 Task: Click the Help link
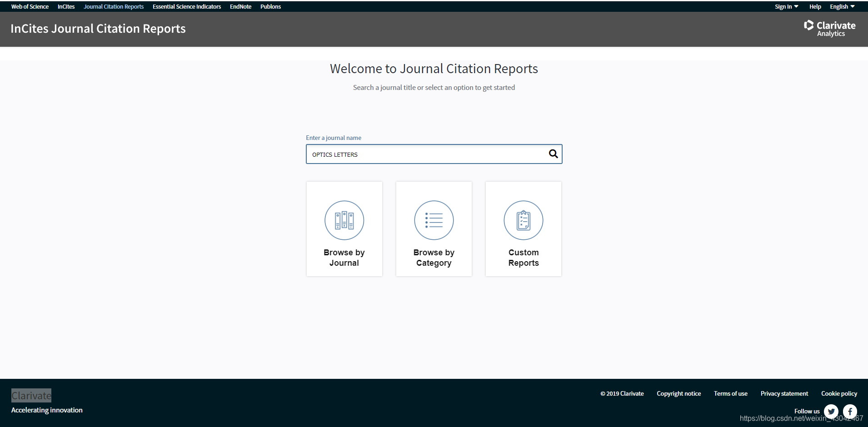(x=815, y=7)
